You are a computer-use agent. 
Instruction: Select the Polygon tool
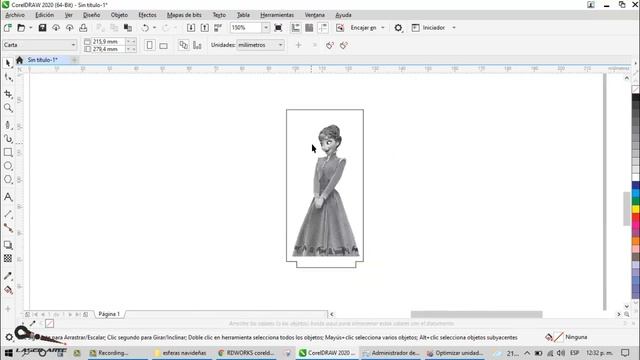pos(8,180)
